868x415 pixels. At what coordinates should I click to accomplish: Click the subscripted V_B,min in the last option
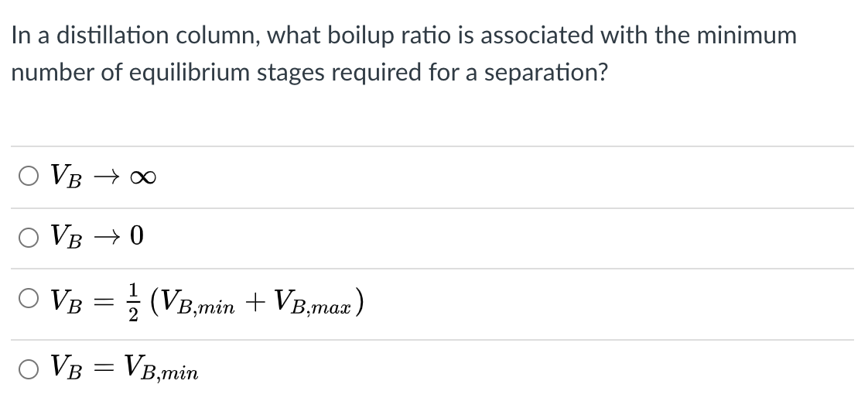point(161,369)
